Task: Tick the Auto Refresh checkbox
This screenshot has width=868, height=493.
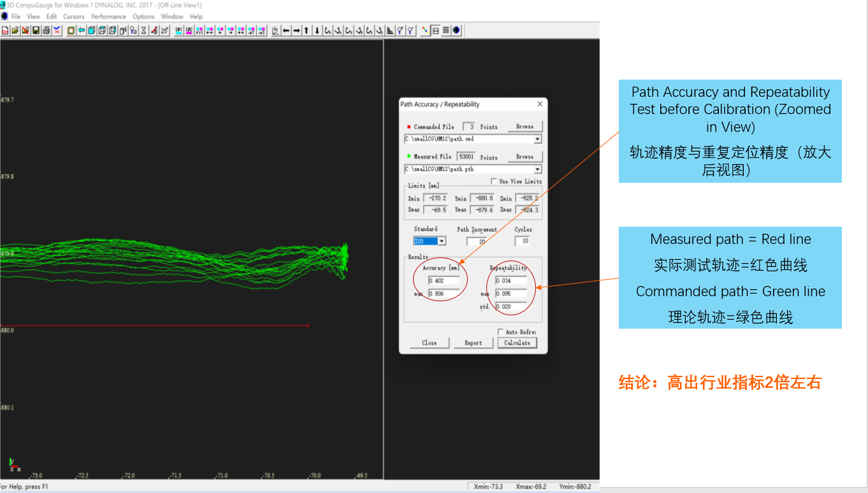Action: (x=500, y=332)
